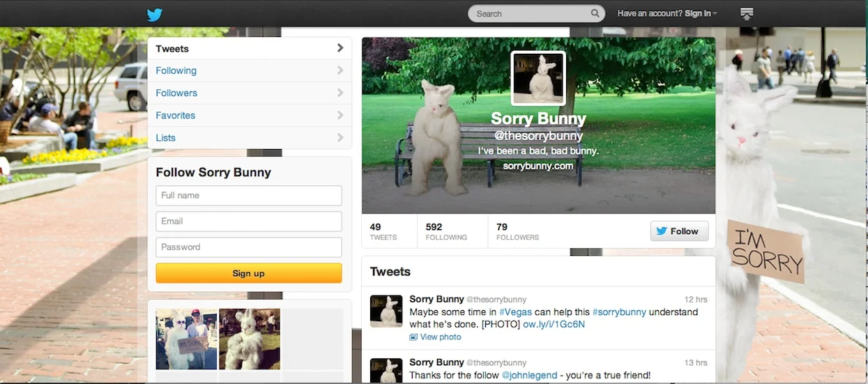Click the 592 Following stat
Viewport: 868px width, 384px height.
coord(446,231)
